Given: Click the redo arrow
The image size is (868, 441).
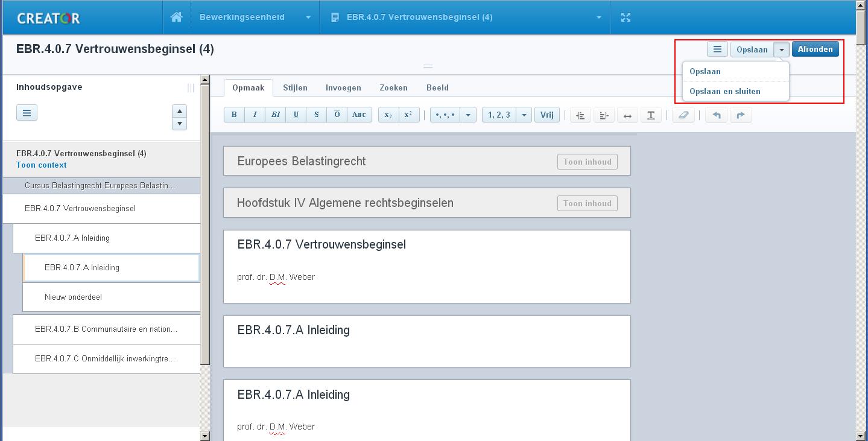Looking at the screenshot, I should [x=741, y=115].
